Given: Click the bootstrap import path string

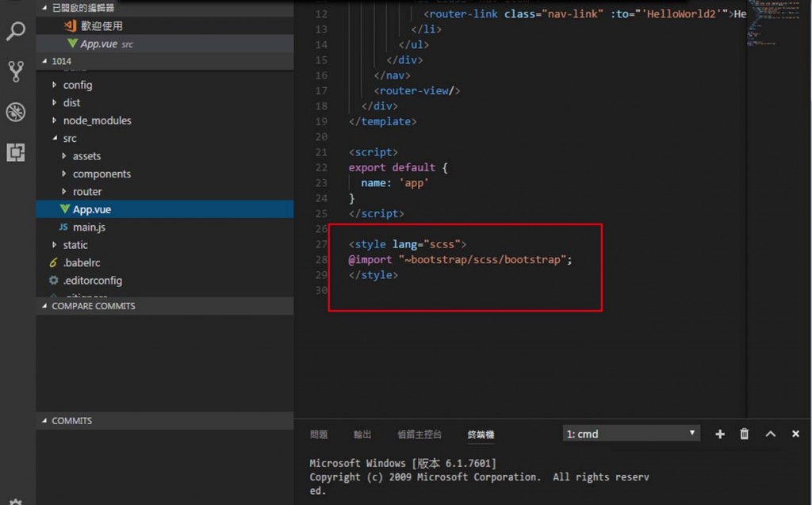Looking at the screenshot, I should (482, 259).
